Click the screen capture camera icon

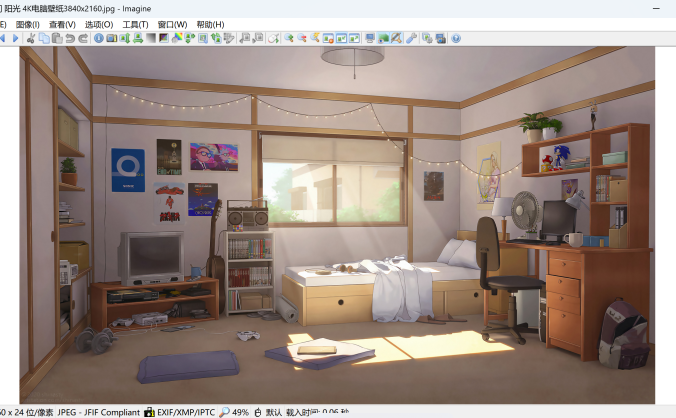[x=440, y=38]
